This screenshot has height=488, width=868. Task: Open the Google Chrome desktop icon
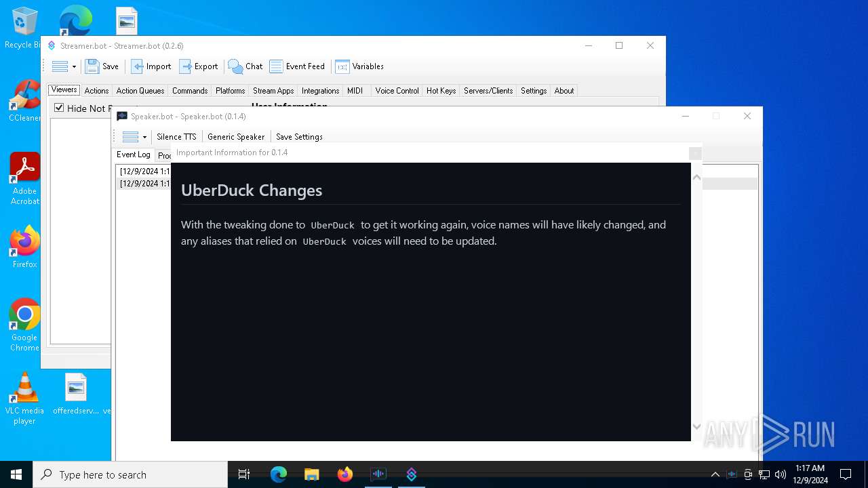coord(24,325)
